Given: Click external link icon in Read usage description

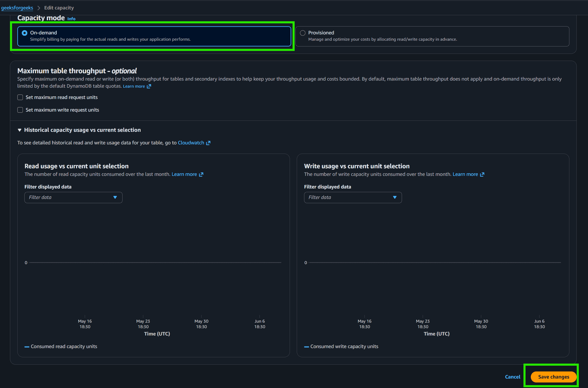Looking at the screenshot, I should coord(201,174).
